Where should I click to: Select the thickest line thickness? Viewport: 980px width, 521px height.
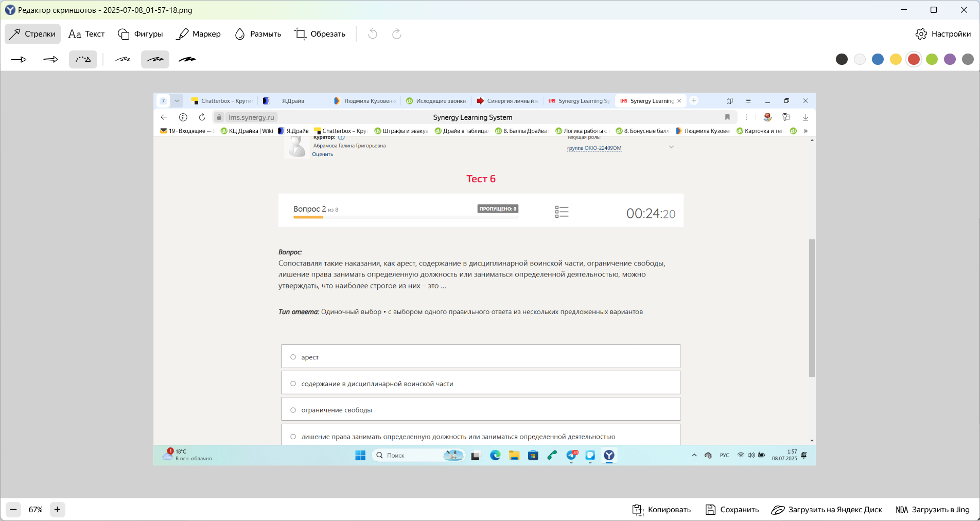(187, 60)
